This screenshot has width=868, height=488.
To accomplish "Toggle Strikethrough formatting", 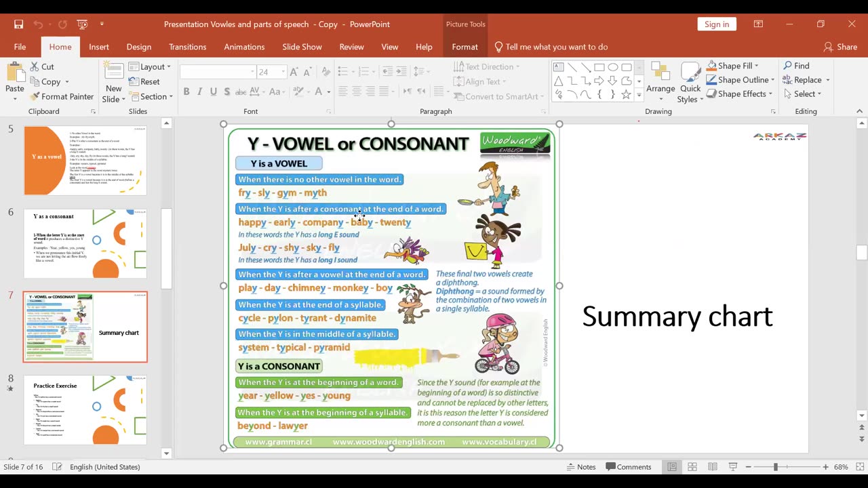I will [242, 91].
